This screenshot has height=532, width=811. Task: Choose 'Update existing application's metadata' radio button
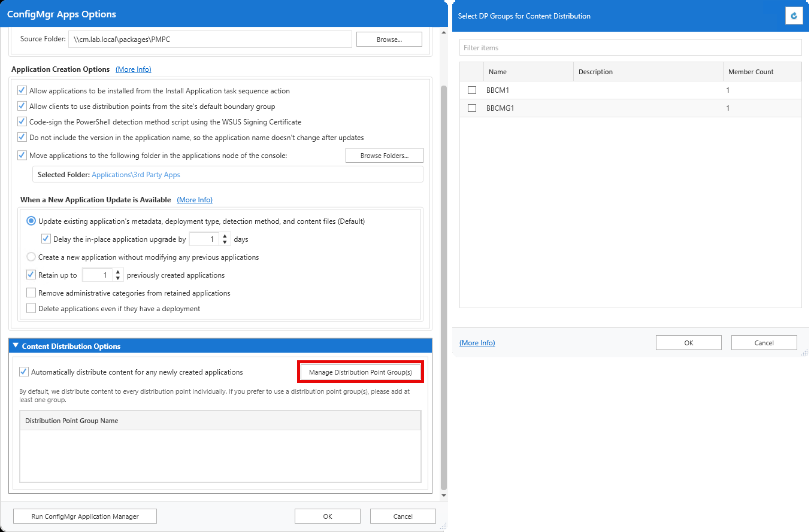click(x=31, y=221)
